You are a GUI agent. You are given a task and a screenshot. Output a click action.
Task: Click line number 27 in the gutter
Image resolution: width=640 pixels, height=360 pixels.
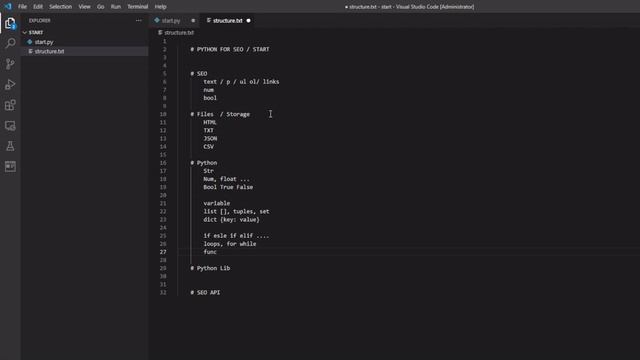tap(163, 252)
